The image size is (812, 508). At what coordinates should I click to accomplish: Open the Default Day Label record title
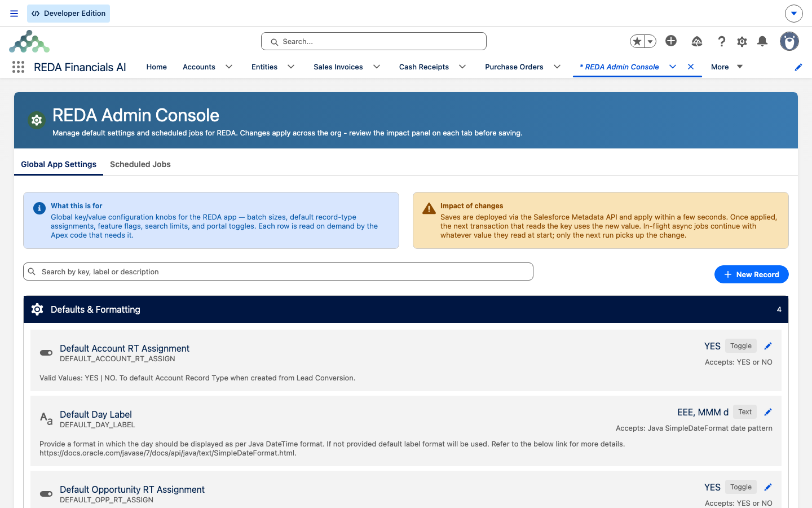(96, 414)
